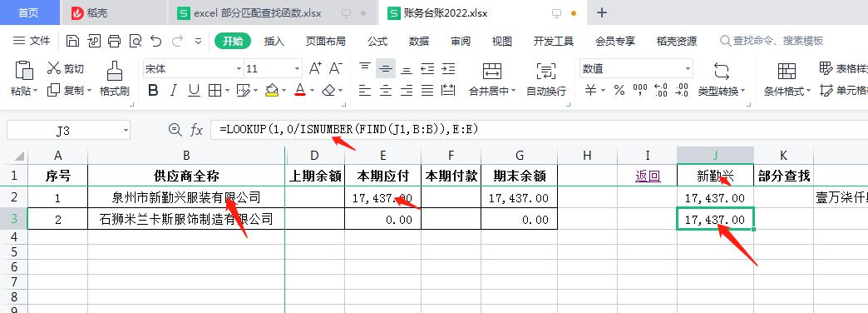
Task: Expand the borders dropdown arrow
Action: click(x=228, y=90)
